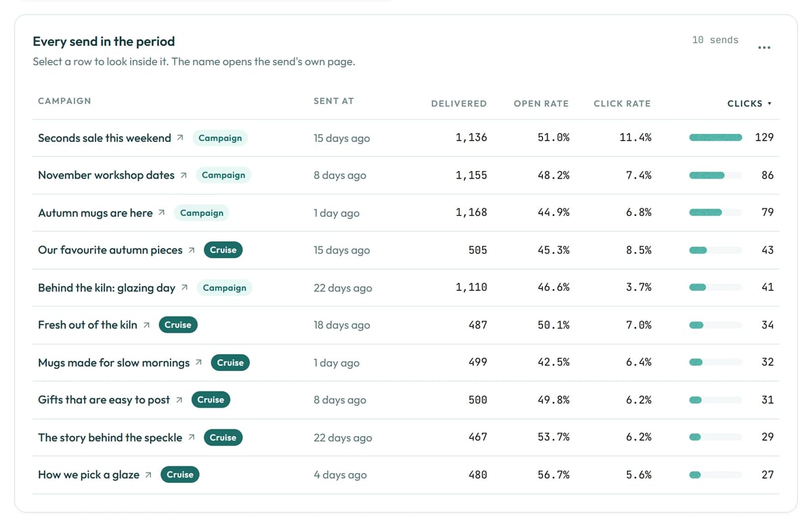Screen dimensions: 812x526
Task: Select the click rate 8.5%
Action: tap(639, 250)
